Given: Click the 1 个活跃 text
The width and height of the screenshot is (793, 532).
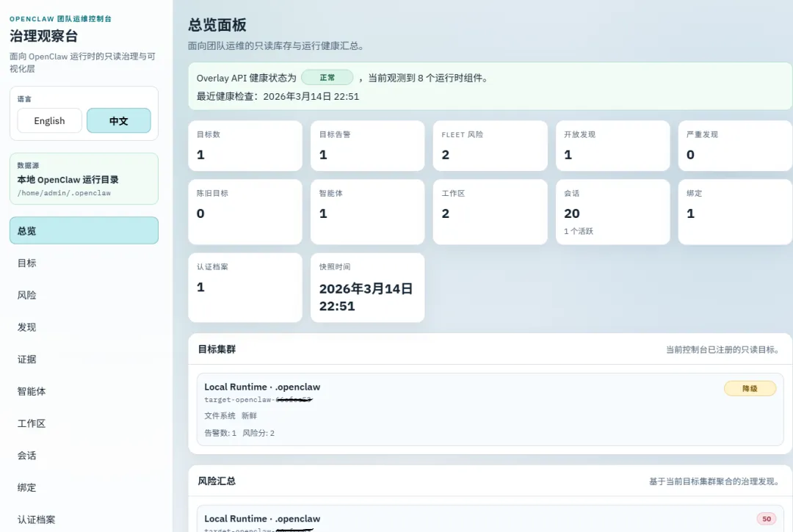Looking at the screenshot, I should pos(579,231).
